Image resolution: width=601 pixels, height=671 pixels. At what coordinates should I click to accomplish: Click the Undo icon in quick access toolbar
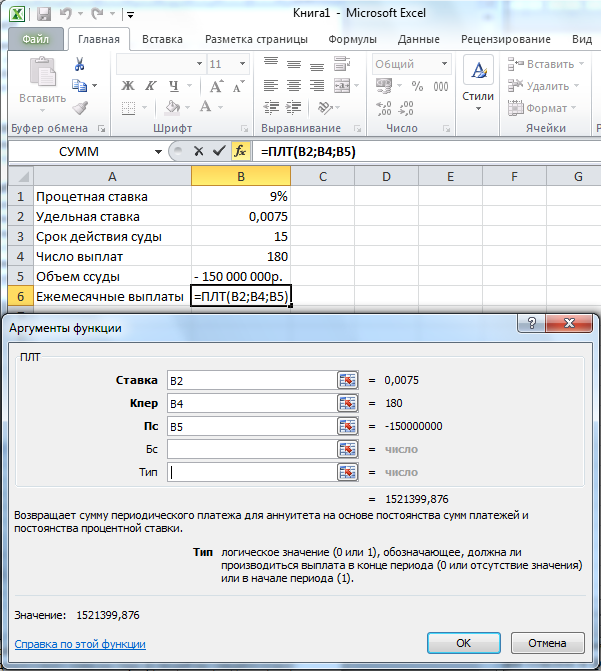coord(66,14)
